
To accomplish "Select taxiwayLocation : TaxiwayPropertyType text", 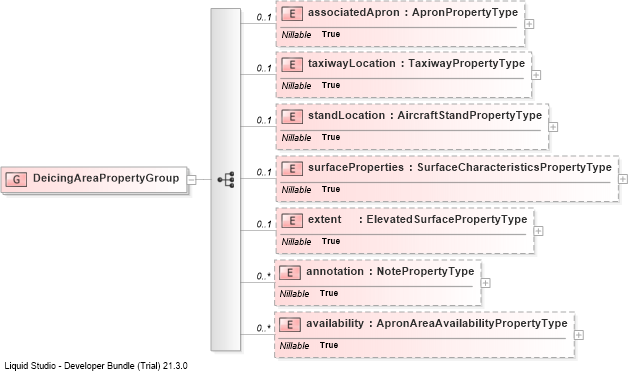I will point(417,64).
